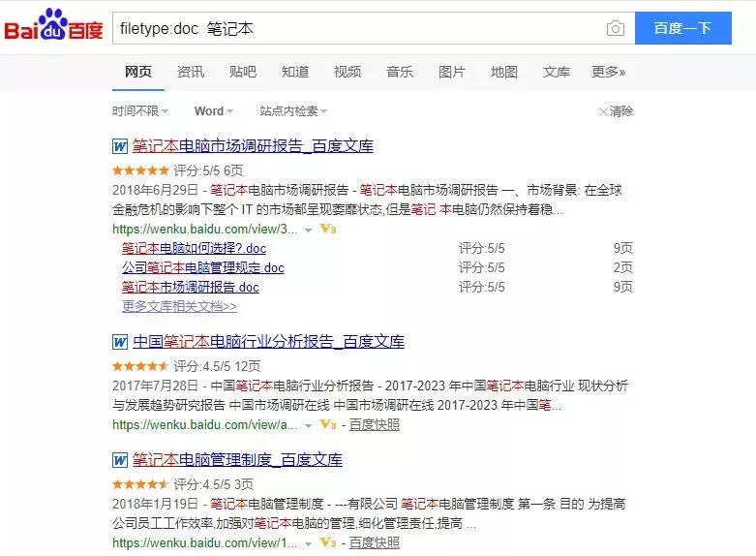The image size is (756, 556).
Task: Expand the 时间不限 time filter
Action: [140, 111]
